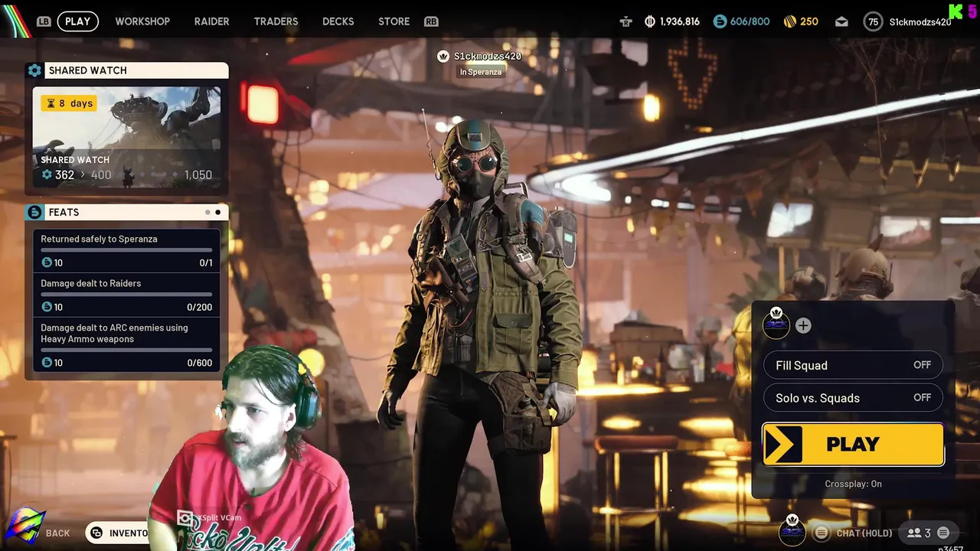The width and height of the screenshot is (980, 551).
Task: Click the crown leader icon above the character
Action: click(443, 56)
